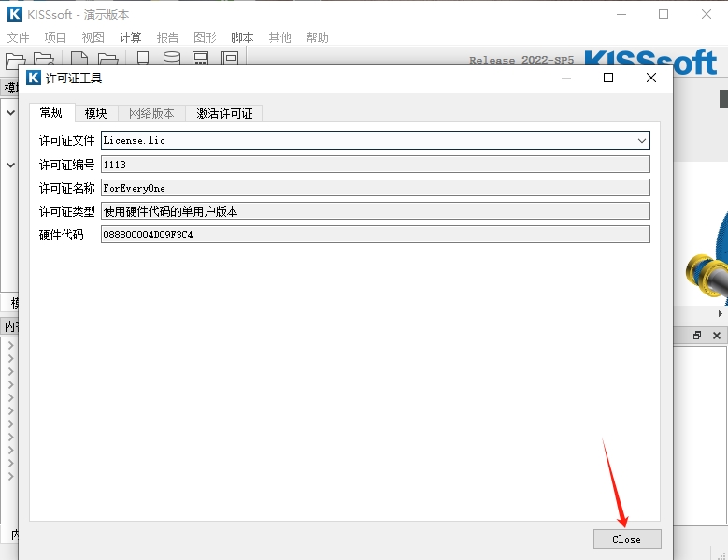
Task: Open the 帮助 menu
Action: [317, 37]
